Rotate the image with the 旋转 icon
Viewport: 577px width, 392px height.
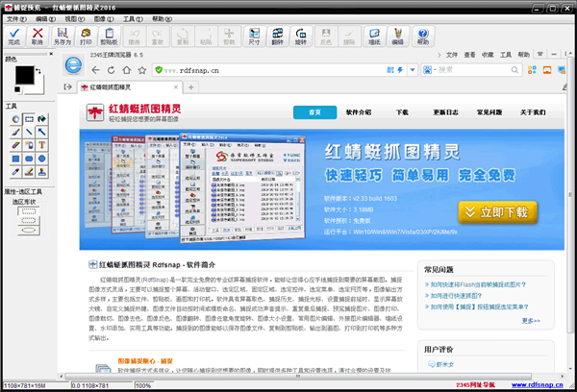(302, 37)
